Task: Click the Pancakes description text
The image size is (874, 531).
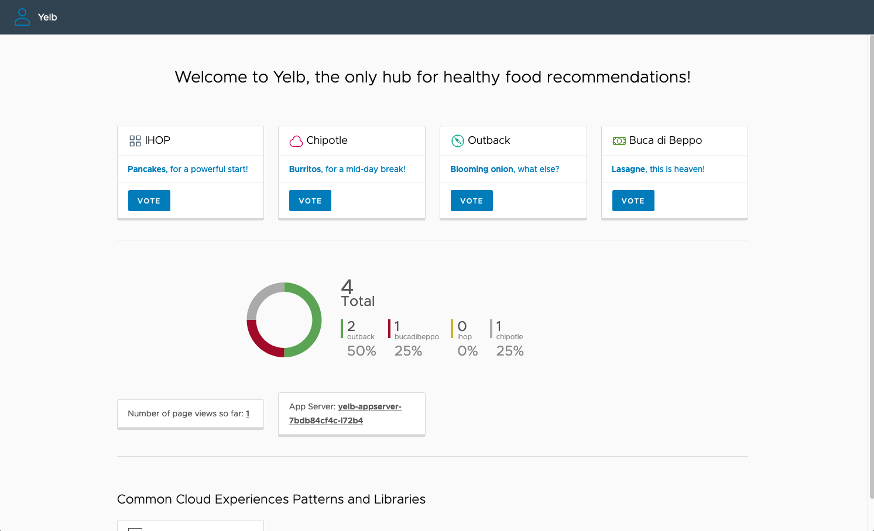Action: click(x=188, y=169)
